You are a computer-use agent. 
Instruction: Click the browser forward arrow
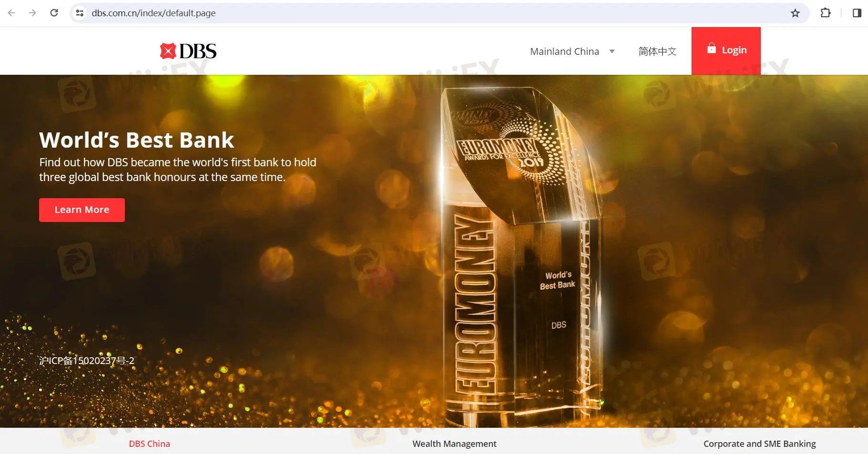32,13
